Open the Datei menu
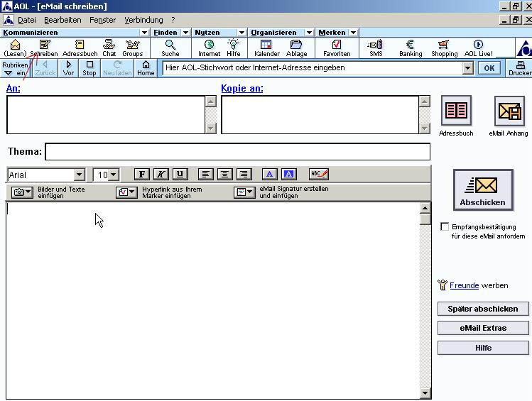The image size is (532, 401). [27, 20]
